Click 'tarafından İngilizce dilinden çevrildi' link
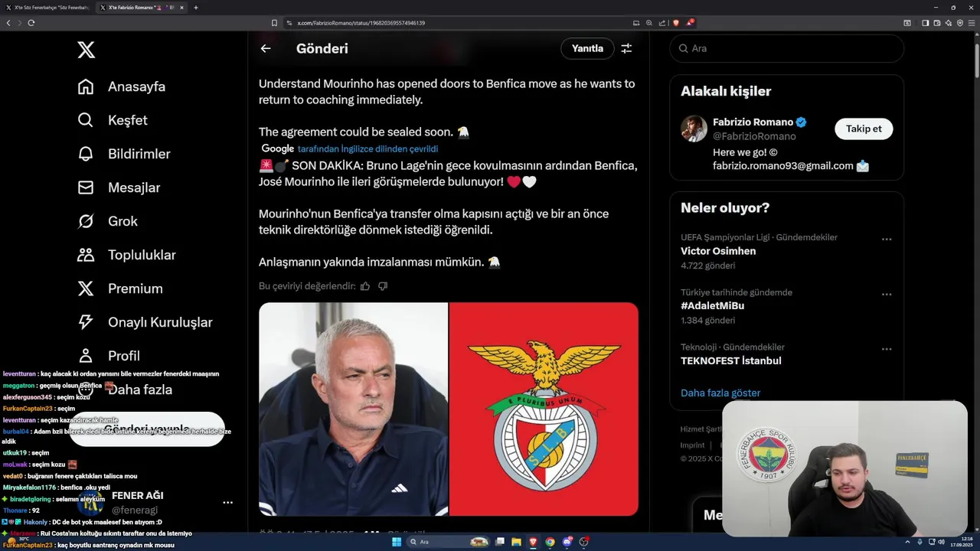The height and width of the screenshot is (551, 980). pos(367,149)
